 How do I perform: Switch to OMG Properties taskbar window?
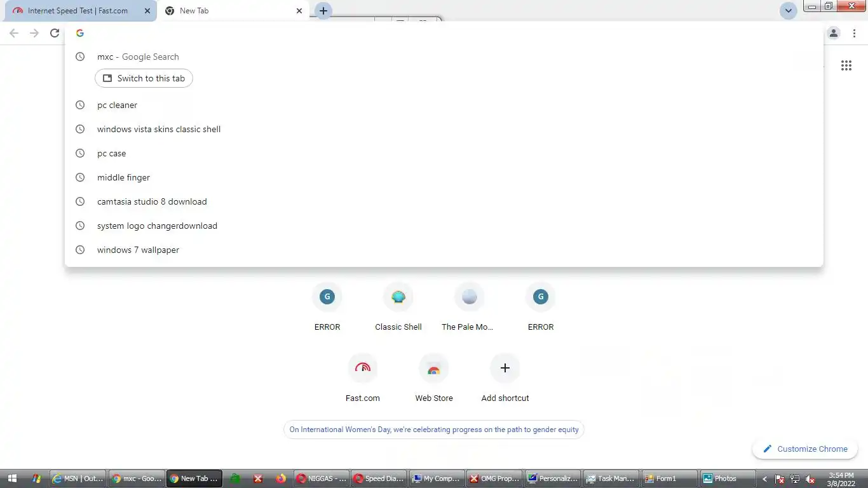495,478
